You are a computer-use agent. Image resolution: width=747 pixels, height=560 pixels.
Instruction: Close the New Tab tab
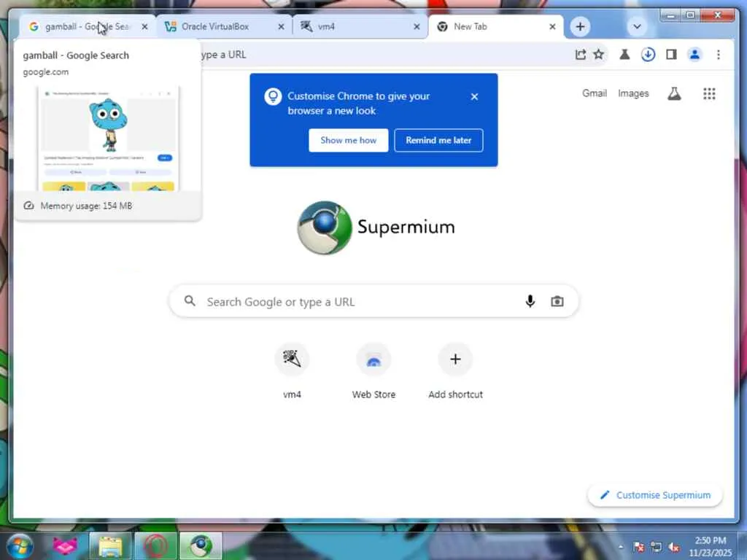(553, 27)
